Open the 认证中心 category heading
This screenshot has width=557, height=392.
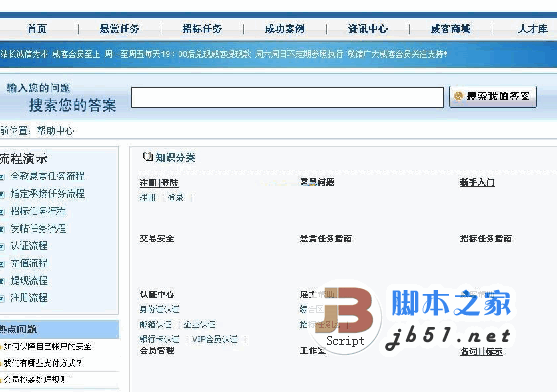(157, 294)
